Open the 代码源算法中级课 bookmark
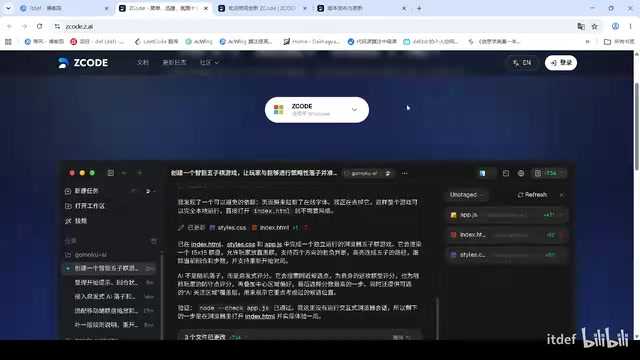Screen dimensions: 640x360 (x=372, y=42)
